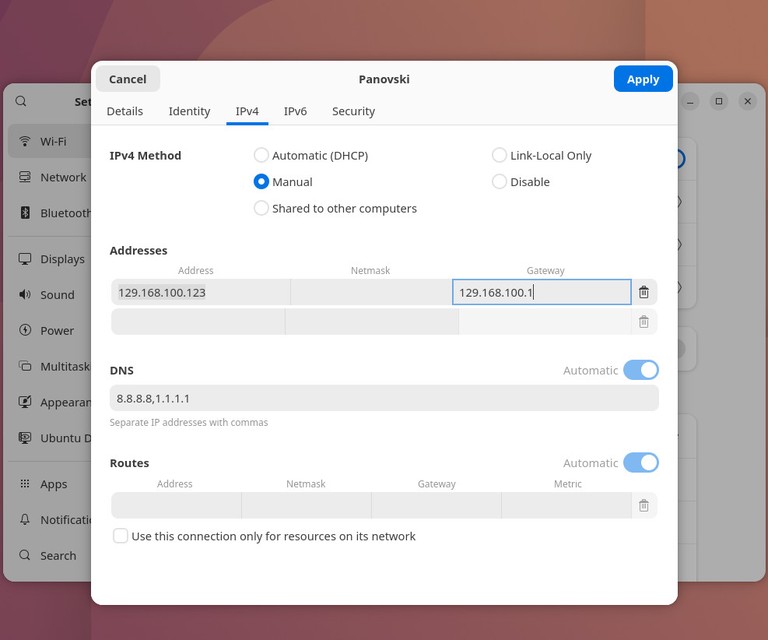Open Bluetooth panel in Settings sidebar
Viewport: 768px width, 640px height.
49,213
